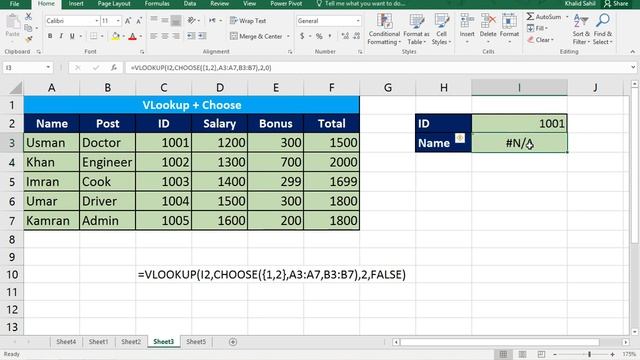Click the horizontal scrollbar
The height and width of the screenshot is (360, 640).
500,342
